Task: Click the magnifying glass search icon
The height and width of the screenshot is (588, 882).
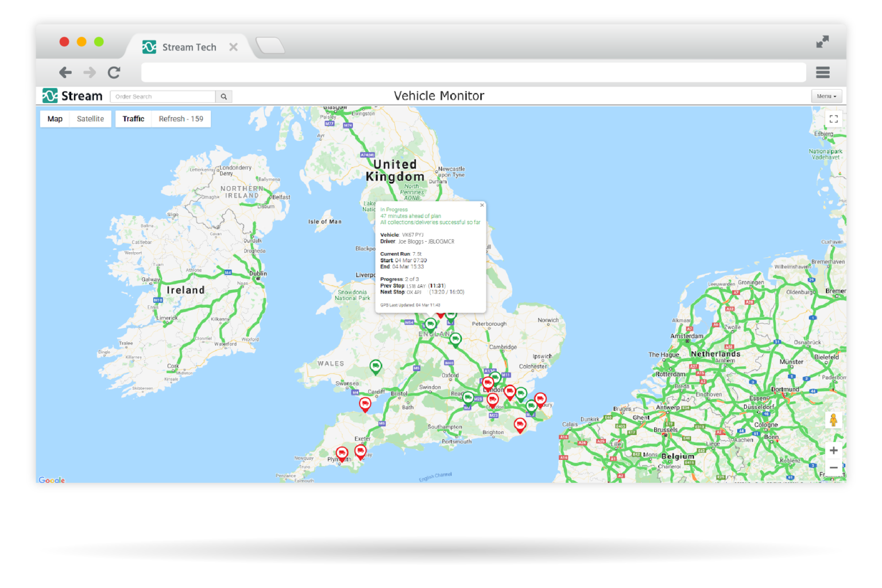Action: click(x=223, y=96)
